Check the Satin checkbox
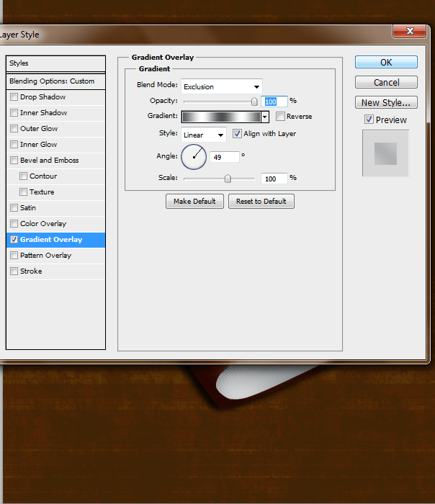 pyautogui.click(x=14, y=207)
